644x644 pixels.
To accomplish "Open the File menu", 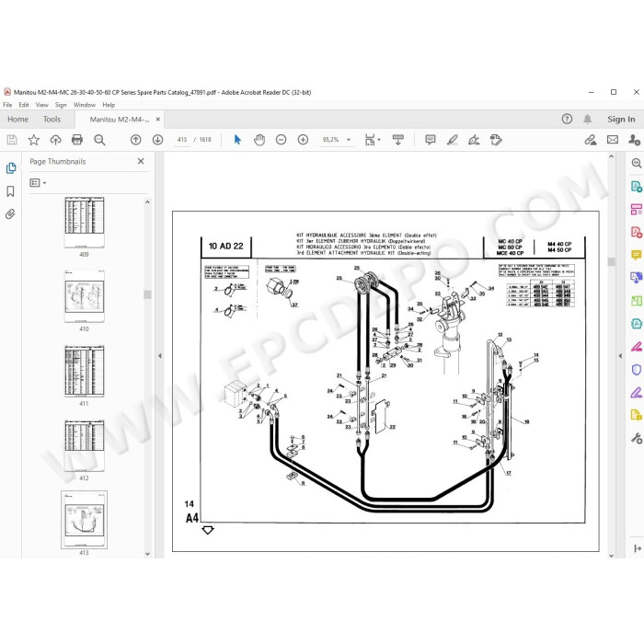I will click(7, 105).
